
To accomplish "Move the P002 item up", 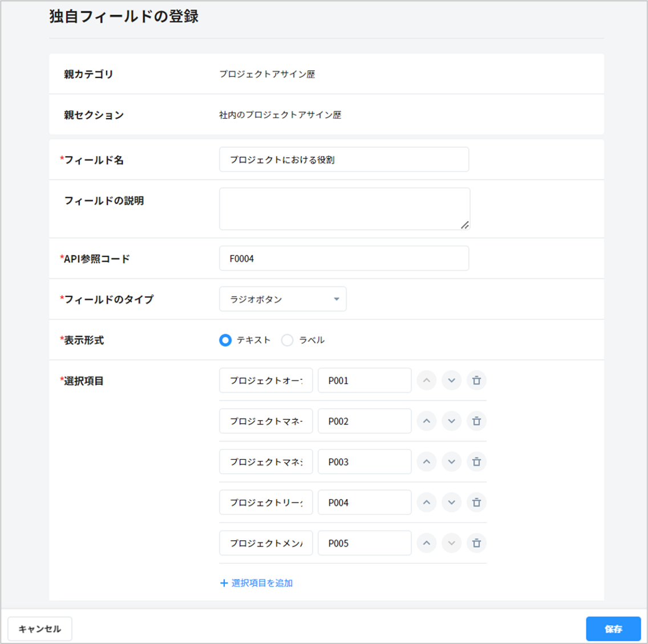I will (x=427, y=422).
